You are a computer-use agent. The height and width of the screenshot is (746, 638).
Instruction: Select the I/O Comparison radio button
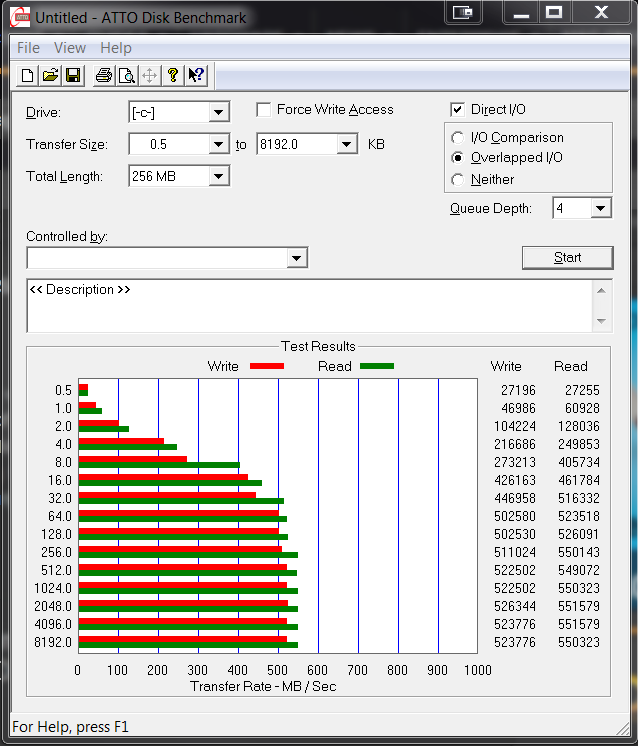click(x=458, y=138)
